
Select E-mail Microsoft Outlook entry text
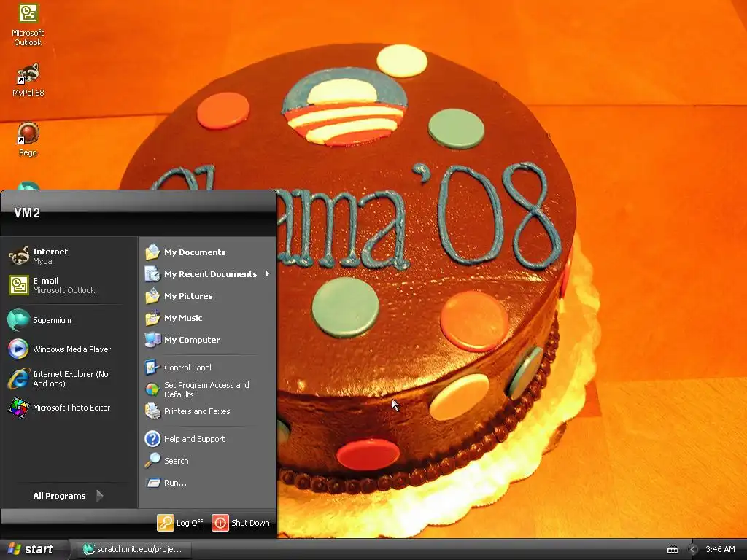[x=64, y=285]
